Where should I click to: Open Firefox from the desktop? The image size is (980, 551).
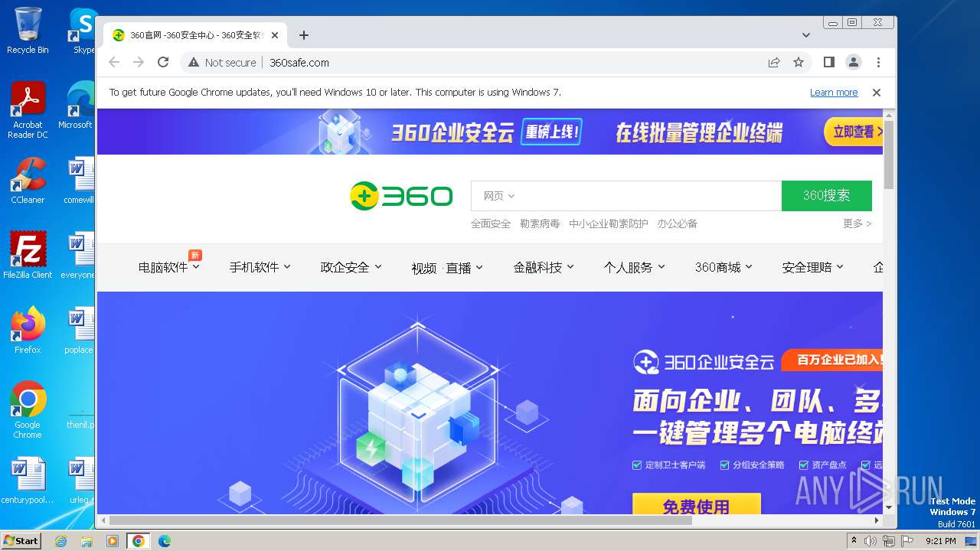[x=28, y=331]
